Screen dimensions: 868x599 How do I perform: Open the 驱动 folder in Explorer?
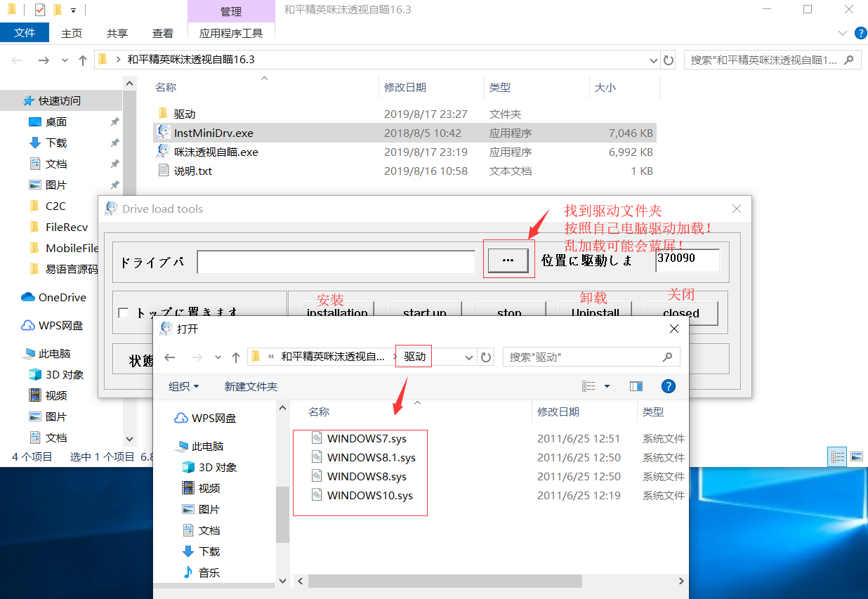(x=185, y=114)
